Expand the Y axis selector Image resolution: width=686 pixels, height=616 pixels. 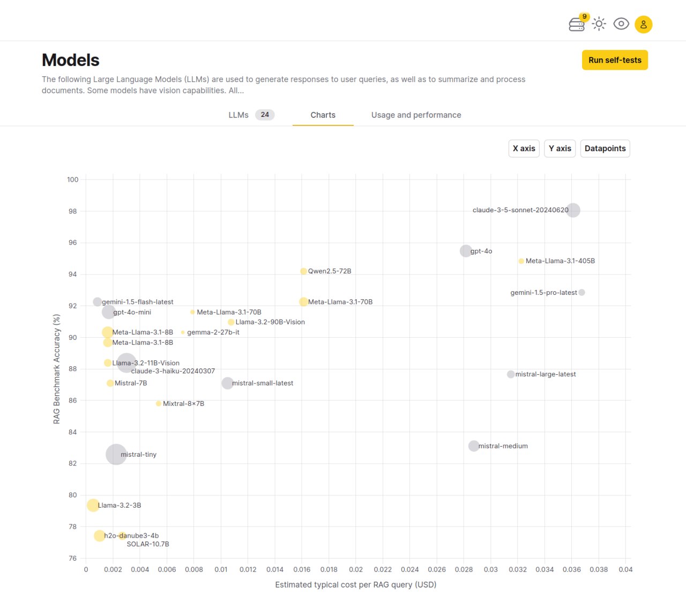click(x=560, y=149)
